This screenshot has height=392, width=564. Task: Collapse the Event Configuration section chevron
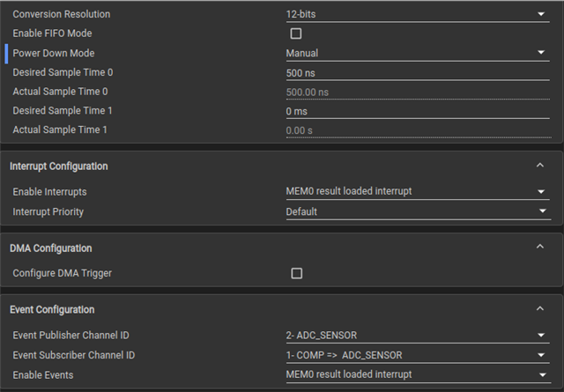coord(540,309)
